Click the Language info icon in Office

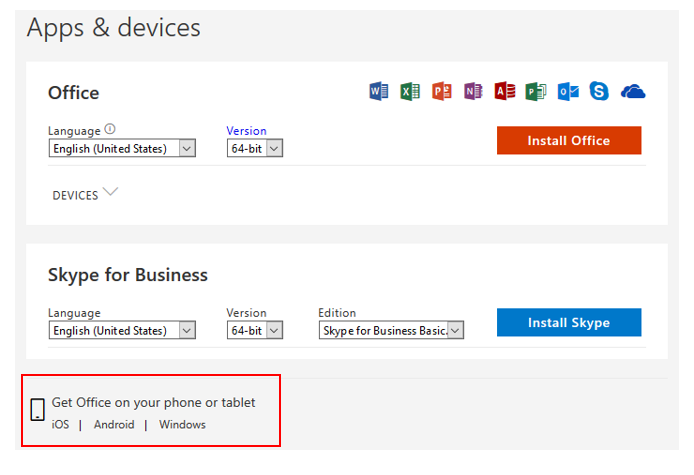(x=110, y=129)
